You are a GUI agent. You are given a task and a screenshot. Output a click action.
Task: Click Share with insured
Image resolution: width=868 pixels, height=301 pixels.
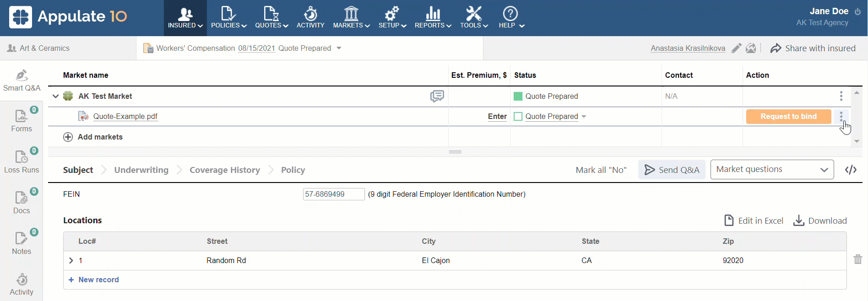coord(813,48)
